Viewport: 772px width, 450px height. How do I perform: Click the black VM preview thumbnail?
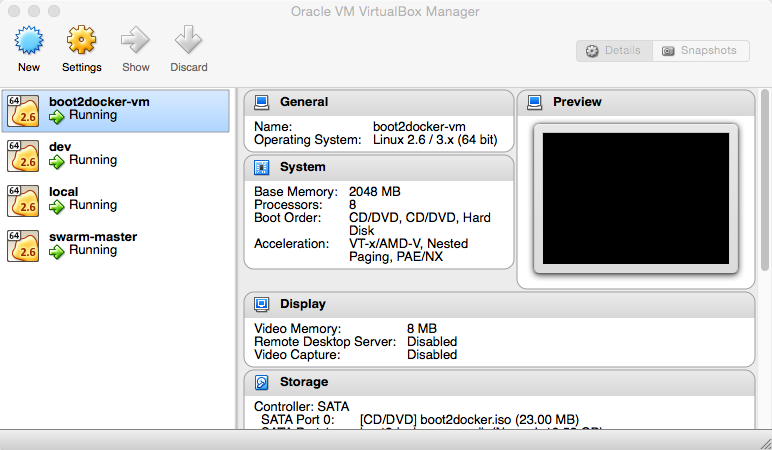635,197
